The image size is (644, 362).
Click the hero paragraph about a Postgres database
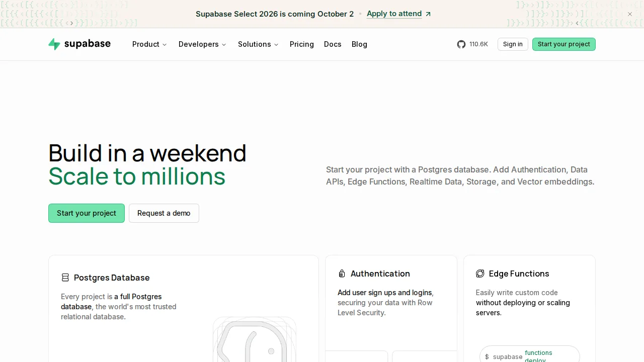[460, 176]
